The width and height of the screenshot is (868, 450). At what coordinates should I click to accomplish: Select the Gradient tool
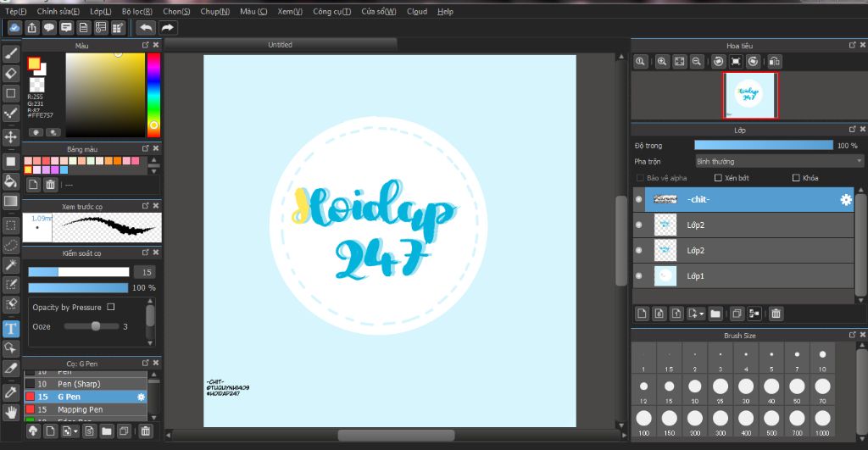(11, 201)
